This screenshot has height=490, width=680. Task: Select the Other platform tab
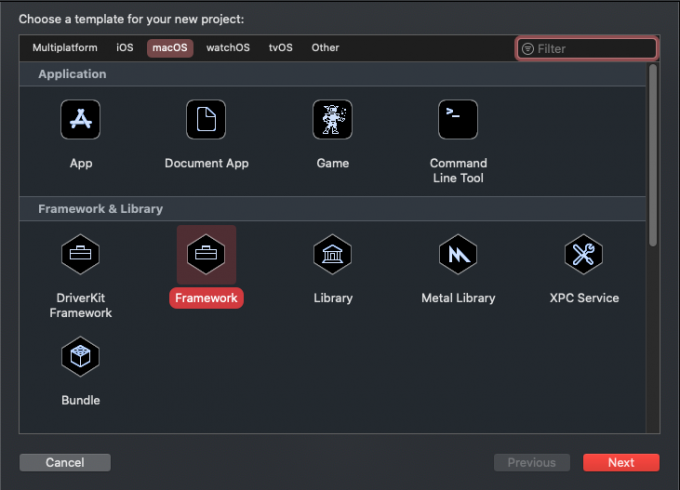(x=325, y=48)
